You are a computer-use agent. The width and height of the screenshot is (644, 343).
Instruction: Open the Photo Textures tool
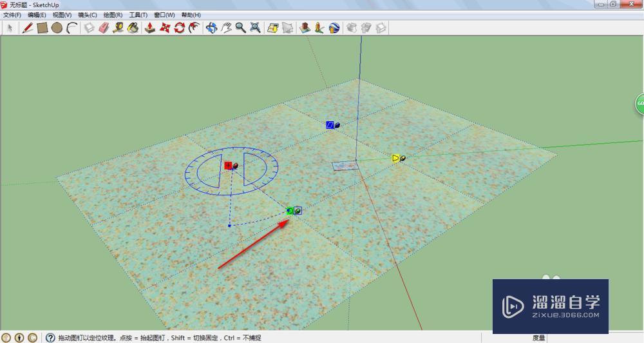point(319,28)
